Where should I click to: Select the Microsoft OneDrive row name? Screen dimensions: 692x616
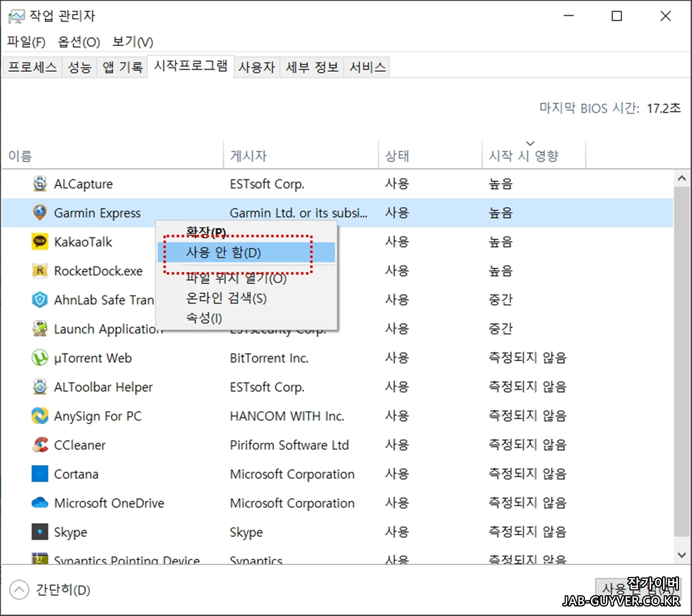tap(109, 503)
